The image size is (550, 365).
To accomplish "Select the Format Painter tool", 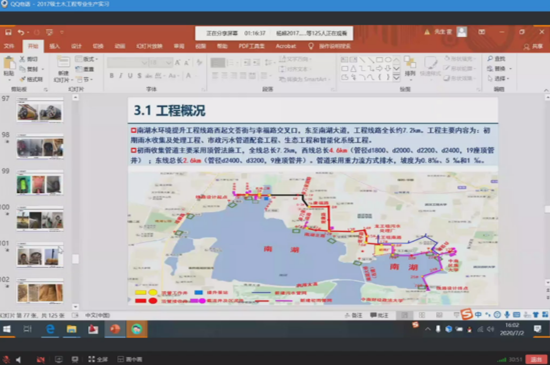I will tap(32, 79).
